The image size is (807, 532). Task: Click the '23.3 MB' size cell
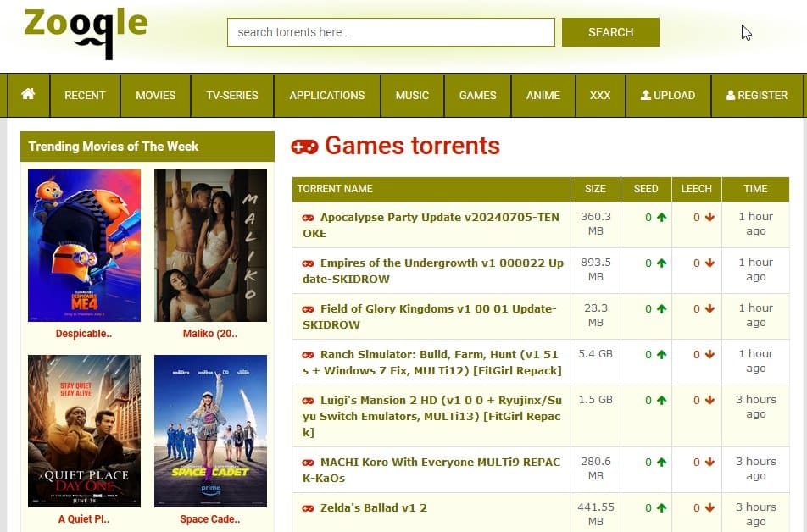tap(595, 315)
